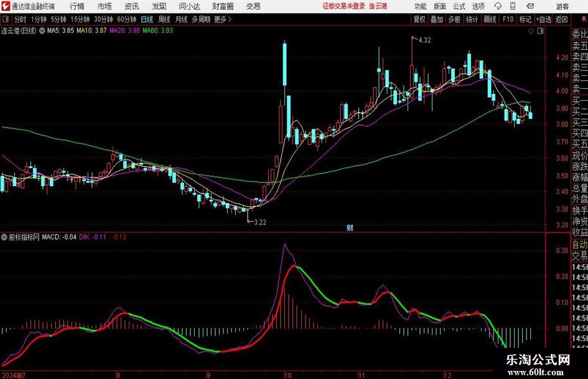Open the 发现 menu
Image resolution: width=588 pixels, height=379 pixels.
point(159,6)
